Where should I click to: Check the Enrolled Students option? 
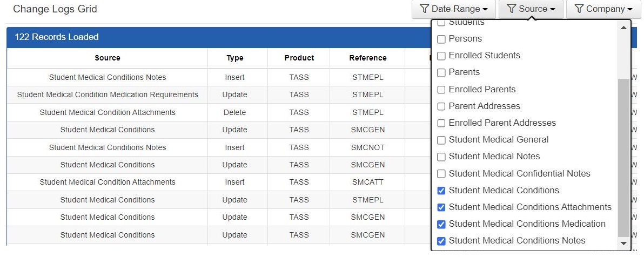click(441, 56)
